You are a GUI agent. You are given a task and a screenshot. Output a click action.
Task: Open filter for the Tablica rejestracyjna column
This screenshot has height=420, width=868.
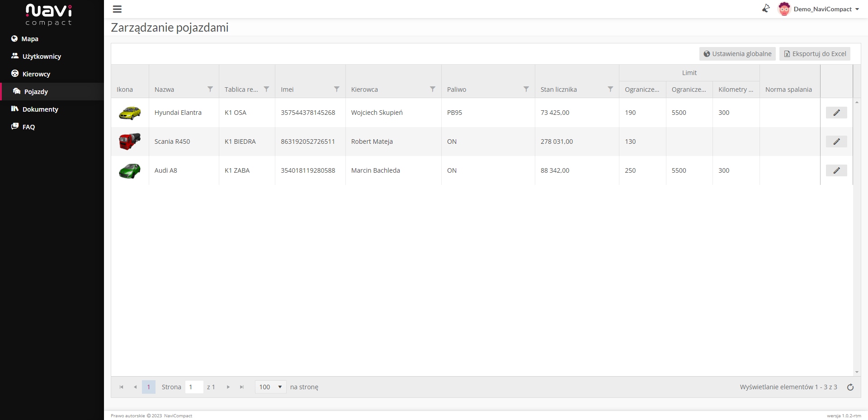pyautogui.click(x=267, y=89)
